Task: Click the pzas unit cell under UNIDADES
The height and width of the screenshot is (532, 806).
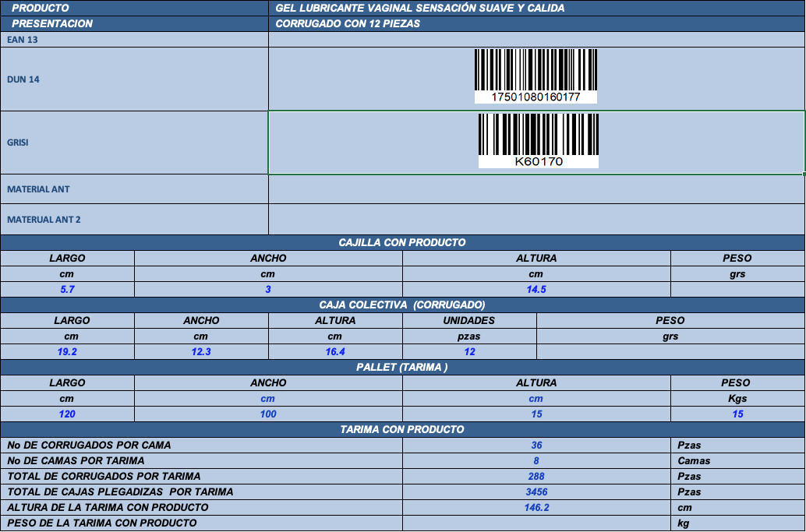Action: tap(469, 336)
